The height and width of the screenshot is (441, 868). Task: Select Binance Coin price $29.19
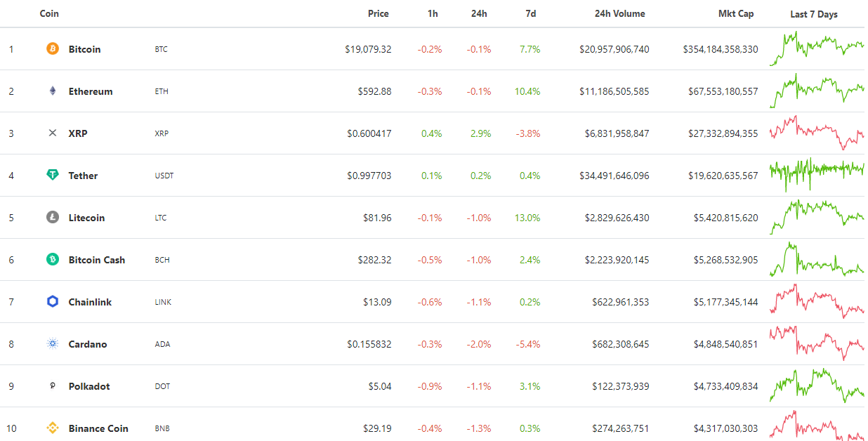(376, 428)
